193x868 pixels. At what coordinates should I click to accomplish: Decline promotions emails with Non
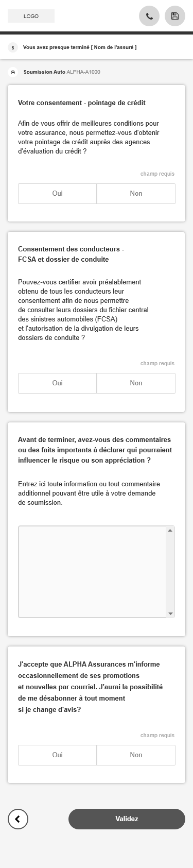pyautogui.click(x=136, y=755)
